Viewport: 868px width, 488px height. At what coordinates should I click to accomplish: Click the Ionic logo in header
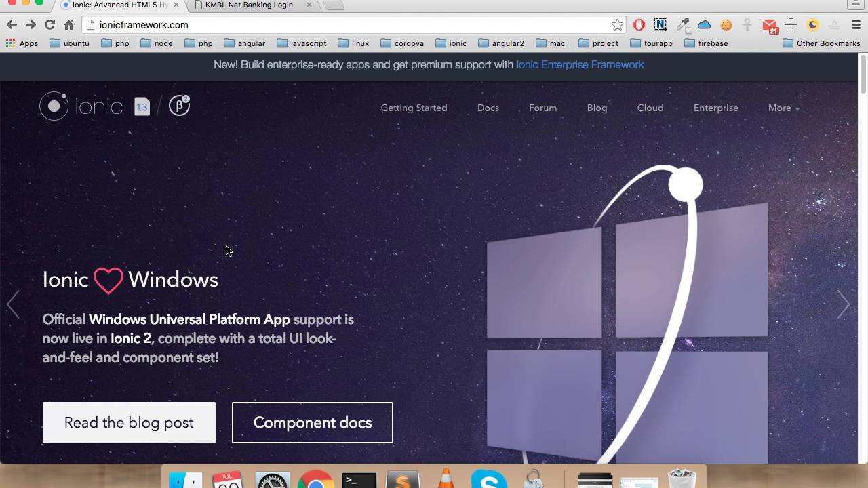coord(81,106)
